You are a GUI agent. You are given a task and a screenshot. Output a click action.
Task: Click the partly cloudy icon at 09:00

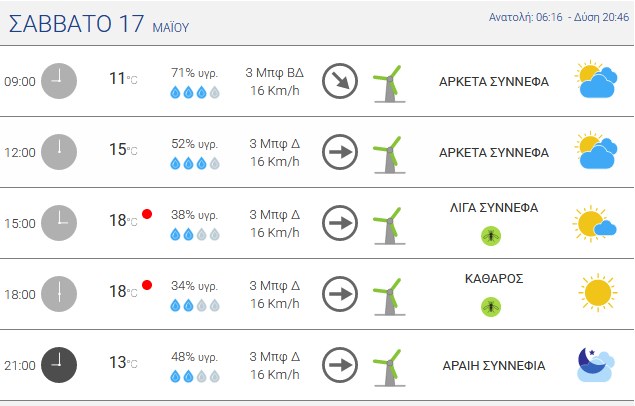[x=596, y=79]
